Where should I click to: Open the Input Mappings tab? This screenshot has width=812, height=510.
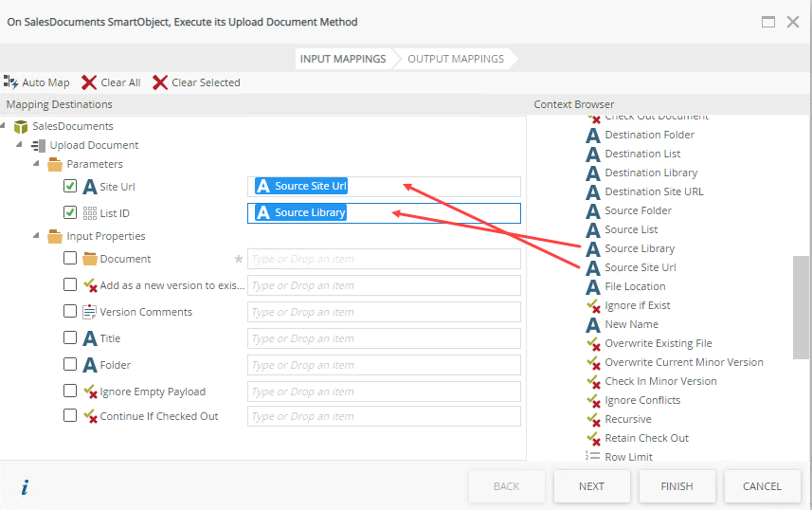point(343,59)
